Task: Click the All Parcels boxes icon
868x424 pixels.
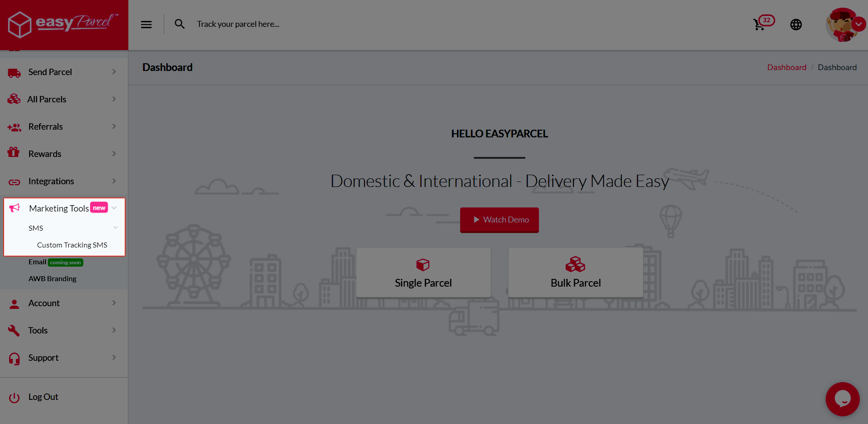Action: 14,99
